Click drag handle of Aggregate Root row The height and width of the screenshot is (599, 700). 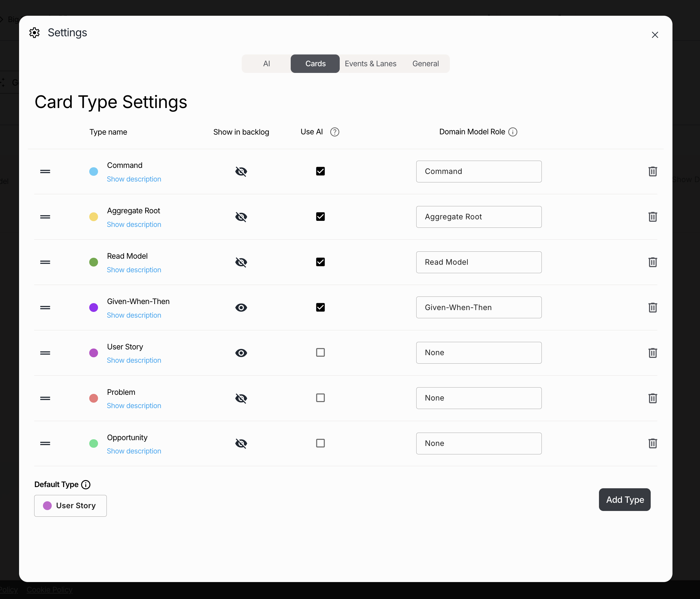[x=45, y=217]
